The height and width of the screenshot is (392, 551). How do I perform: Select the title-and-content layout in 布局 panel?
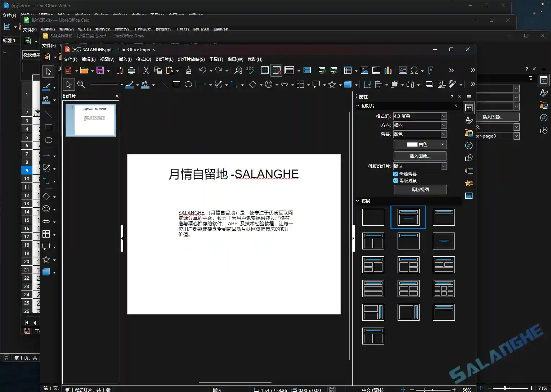click(408, 217)
